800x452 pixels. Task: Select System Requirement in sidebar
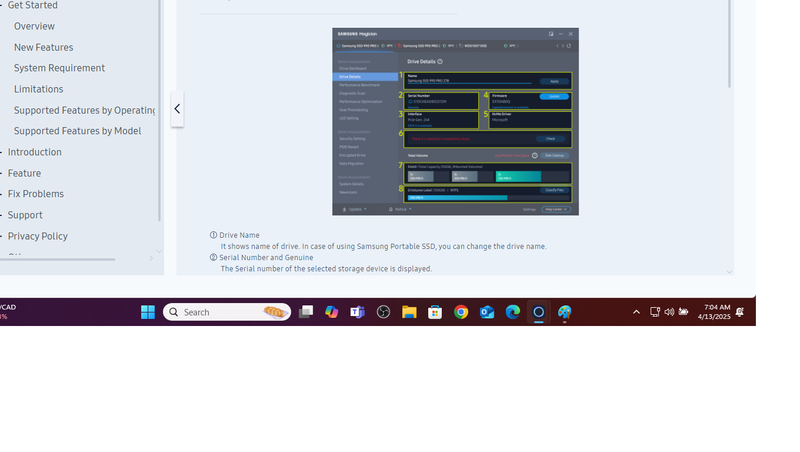pyautogui.click(x=59, y=68)
